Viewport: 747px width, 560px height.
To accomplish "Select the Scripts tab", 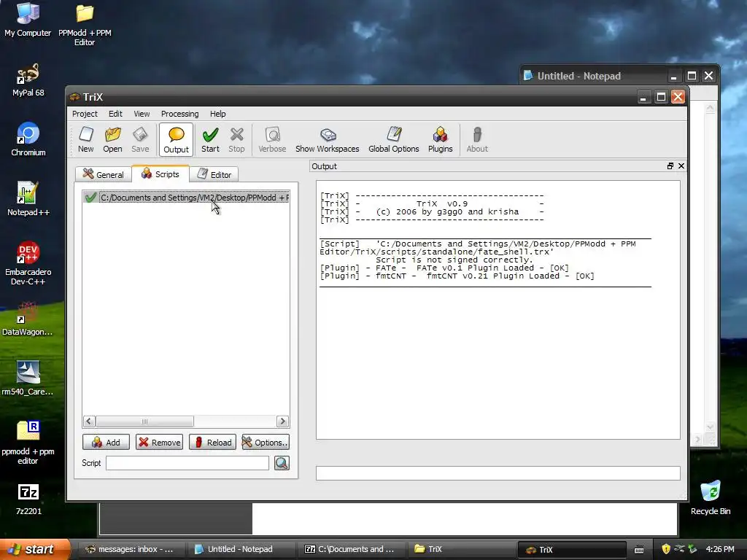I will [160, 174].
